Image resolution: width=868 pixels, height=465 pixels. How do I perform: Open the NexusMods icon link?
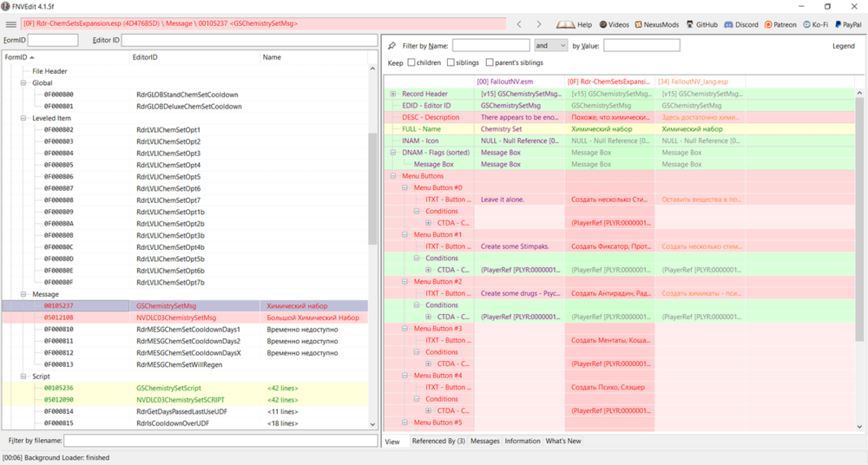[x=638, y=24]
